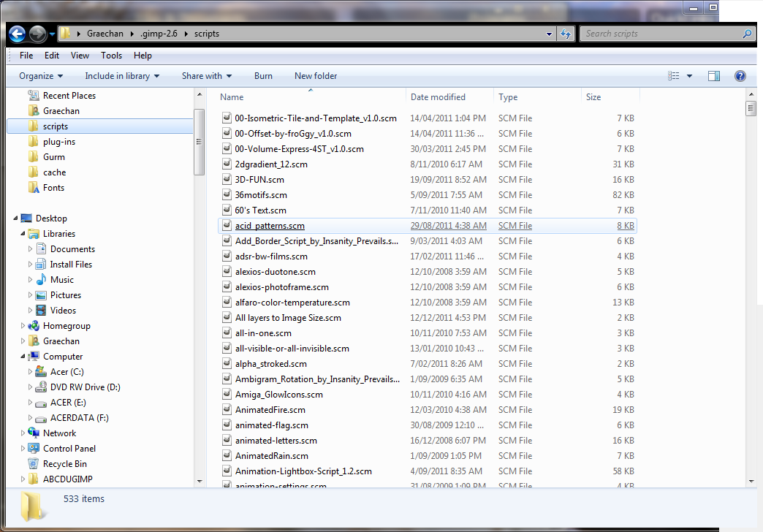Screen dimensions: 763x532
Task: Click the 36motifs.scm file icon
Action: point(227,194)
